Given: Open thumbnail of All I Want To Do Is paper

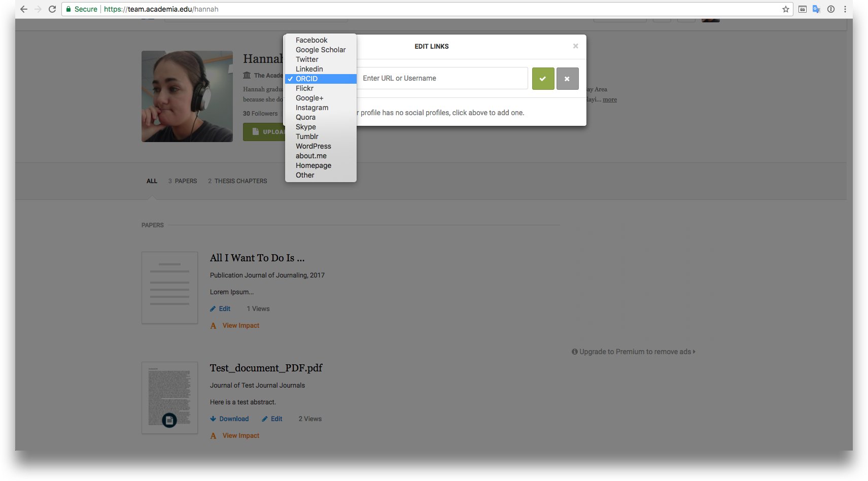Looking at the screenshot, I should click(169, 288).
